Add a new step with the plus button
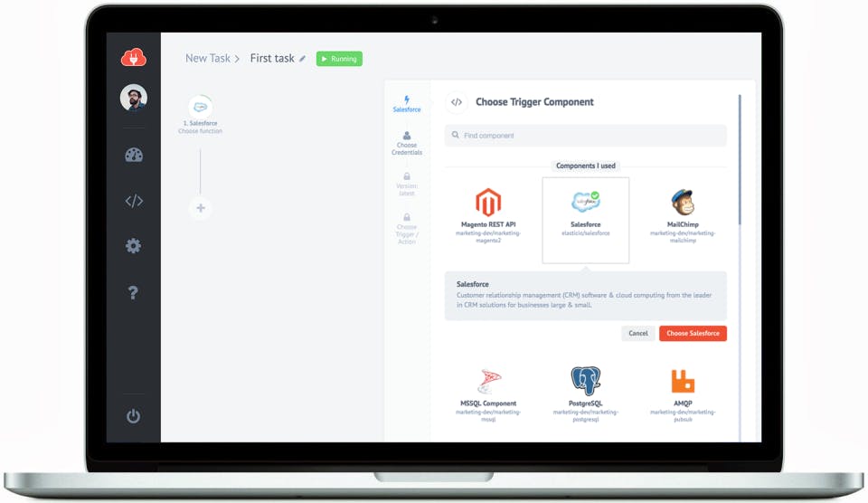The width and height of the screenshot is (868, 503). [201, 208]
